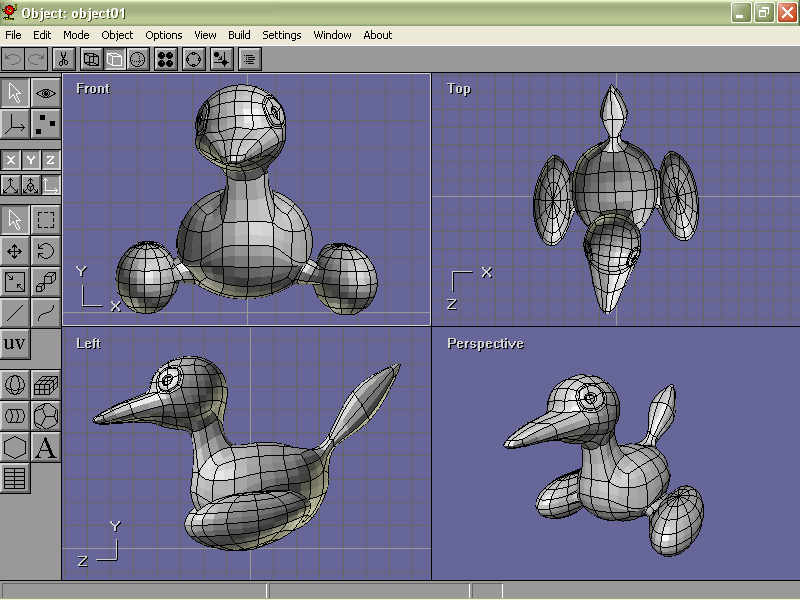Click the Front viewport label
Image resolution: width=800 pixels, height=600 pixels.
(x=93, y=89)
